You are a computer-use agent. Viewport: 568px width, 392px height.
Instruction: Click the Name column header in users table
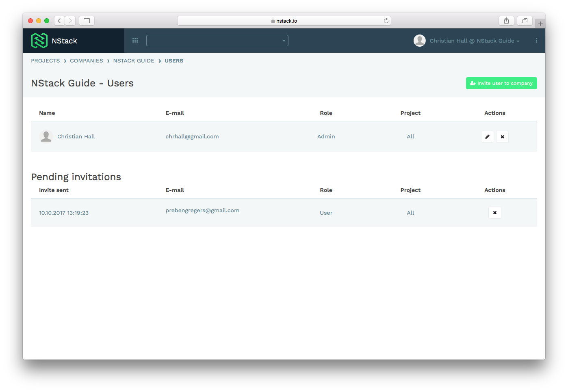click(x=47, y=113)
